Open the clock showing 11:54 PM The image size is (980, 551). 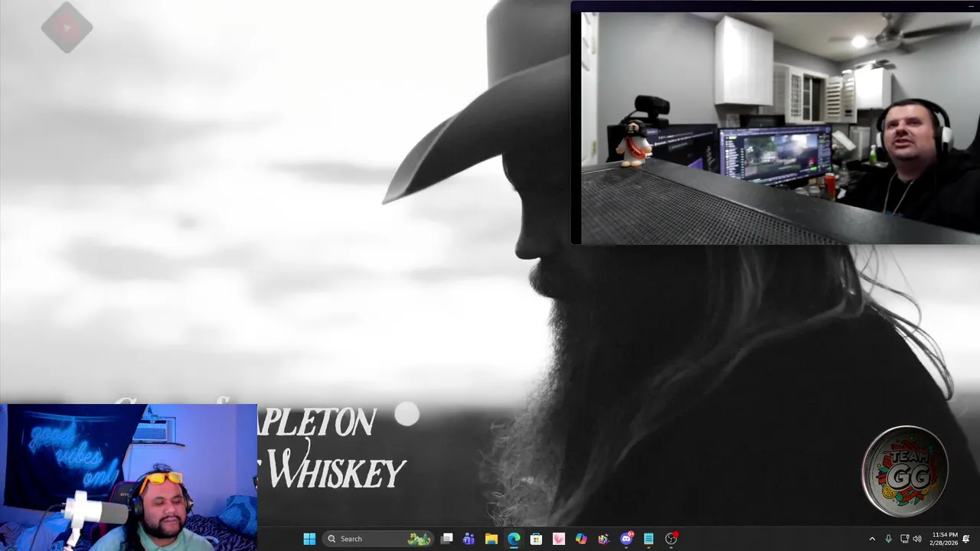[945, 539]
